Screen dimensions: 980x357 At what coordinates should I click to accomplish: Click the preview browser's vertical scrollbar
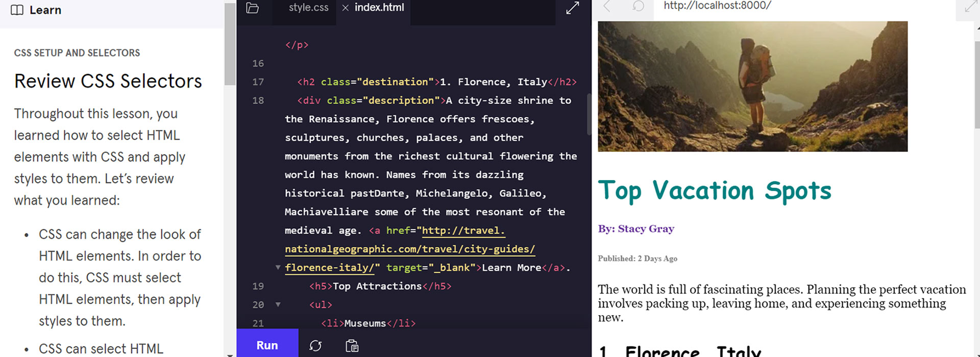tap(977, 82)
